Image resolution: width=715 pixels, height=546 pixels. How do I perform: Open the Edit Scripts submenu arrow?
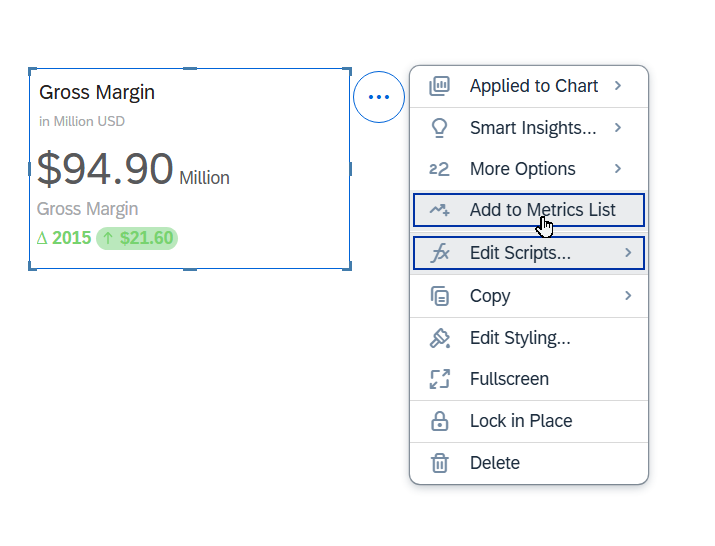[x=628, y=253]
